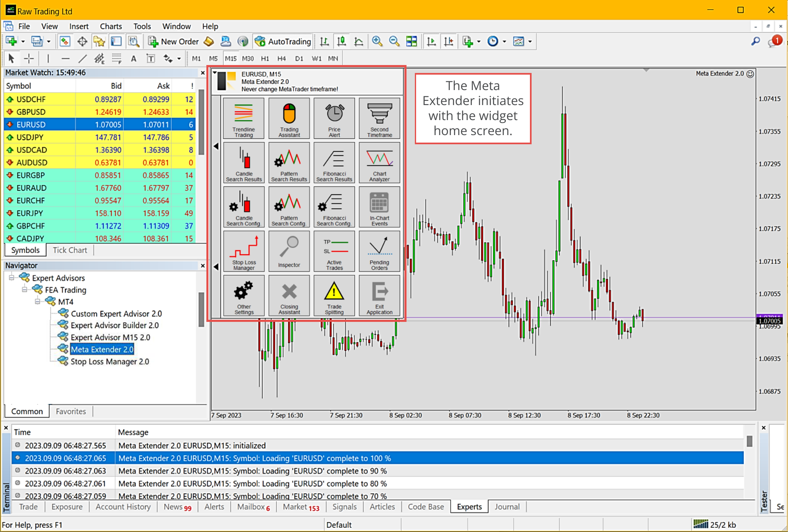Collapse the Meta Extender widget header triangle

(x=215, y=73)
